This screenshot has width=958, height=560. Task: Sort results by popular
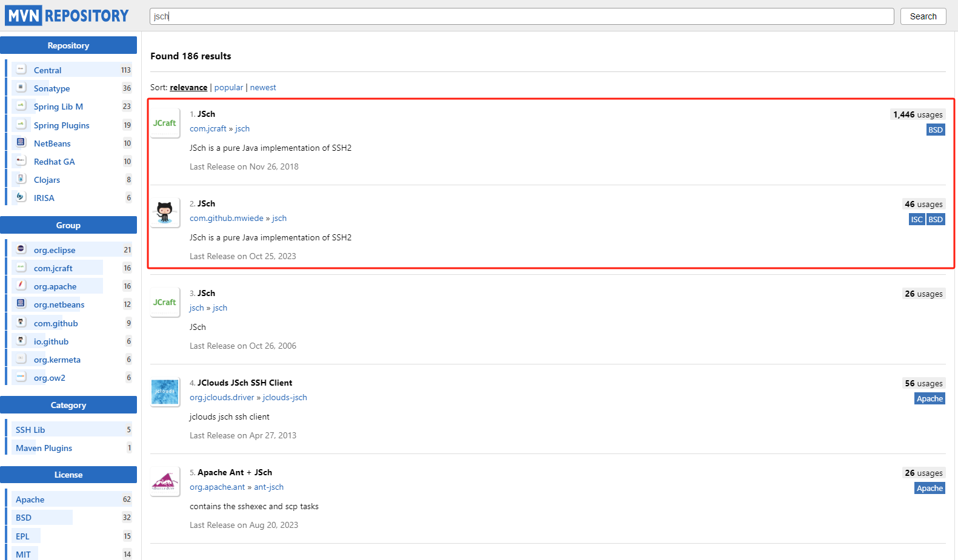pos(228,88)
